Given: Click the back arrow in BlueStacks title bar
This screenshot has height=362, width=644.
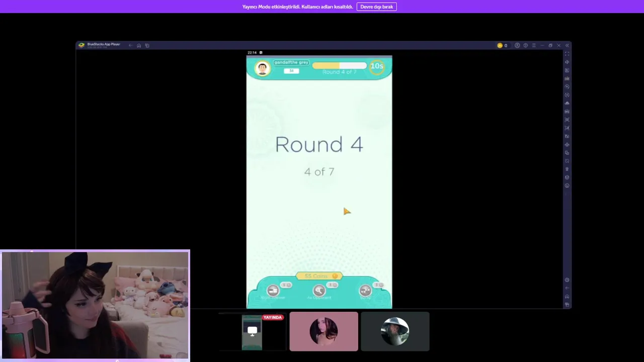Looking at the screenshot, I should click(130, 45).
